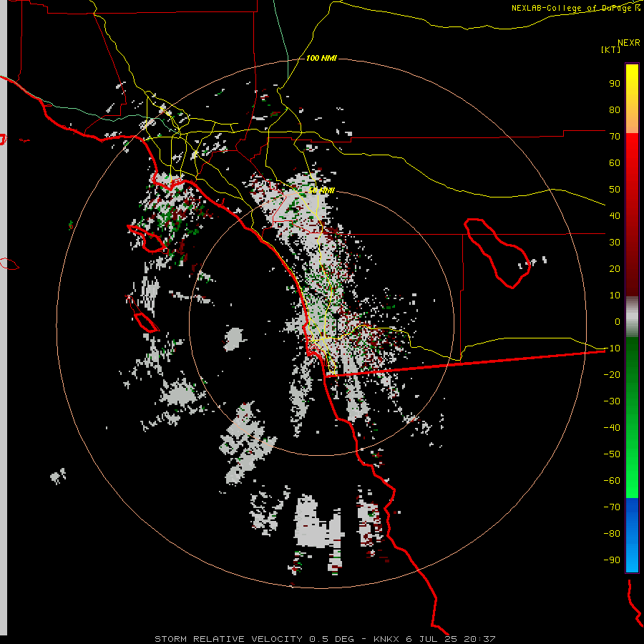Click the NEXR label above the color scale

(x=629, y=43)
